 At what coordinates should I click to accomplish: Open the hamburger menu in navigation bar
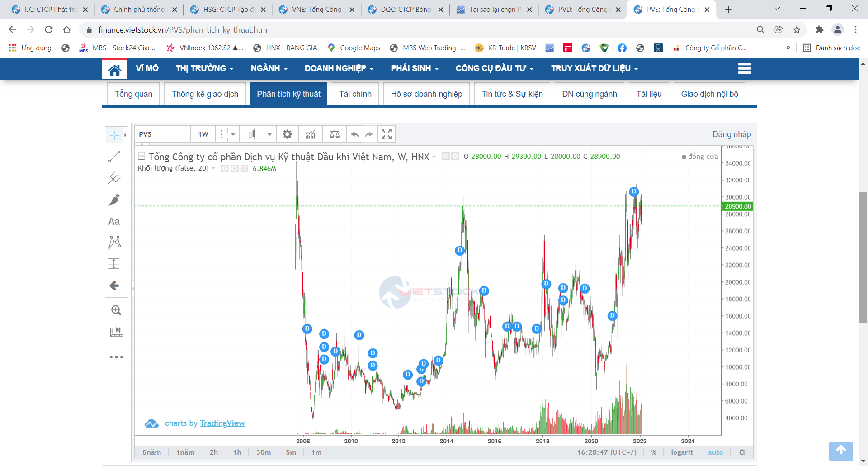745,68
